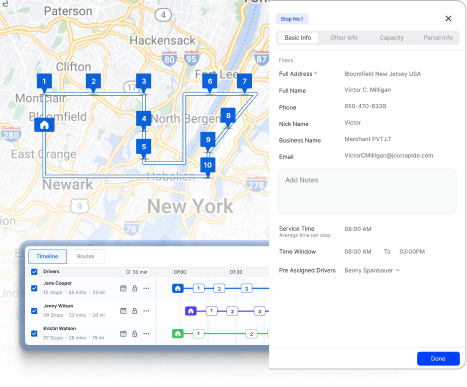Viewport: 467px width, 387px height.
Task: Click the Add Notes text area
Action: [x=367, y=191]
